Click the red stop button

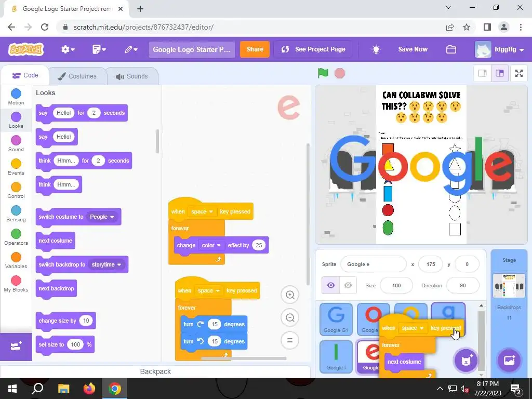[340, 73]
